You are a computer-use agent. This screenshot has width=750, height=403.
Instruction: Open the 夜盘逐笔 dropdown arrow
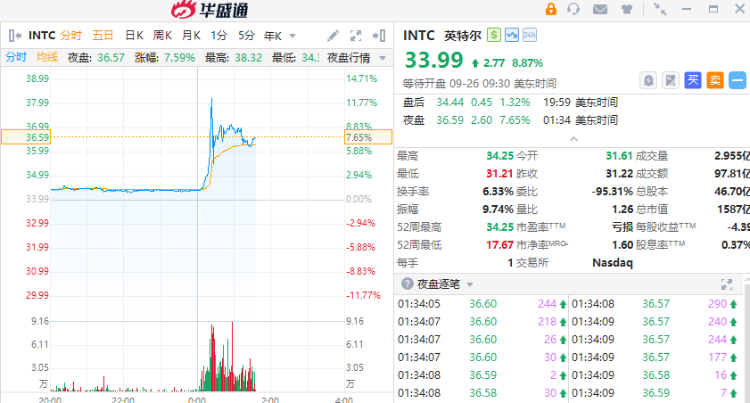470,284
